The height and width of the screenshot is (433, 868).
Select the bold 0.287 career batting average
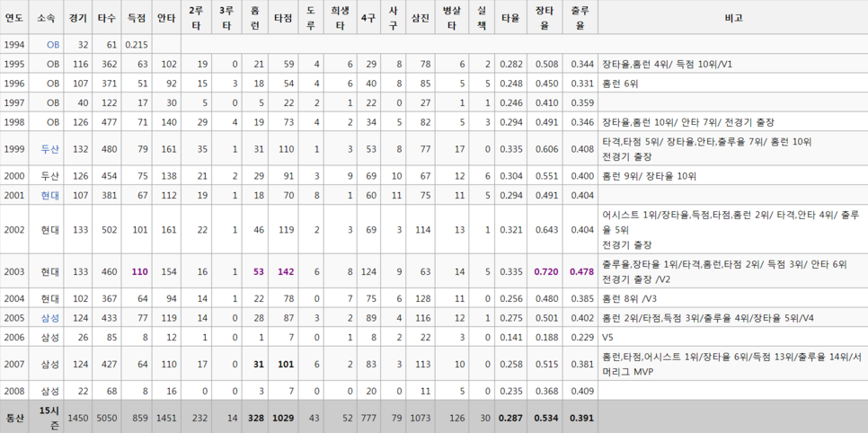coord(511,418)
